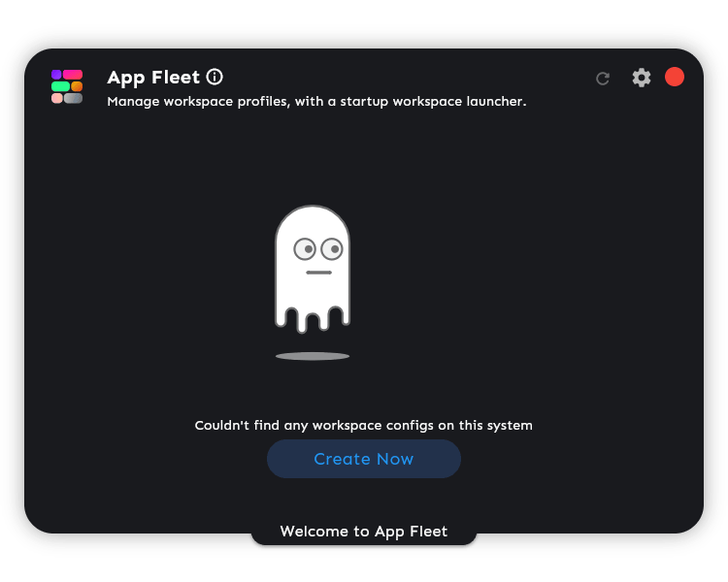Image resolution: width=728 pixels, height=582 pixels.
Task: Open settings via the gear icon
Action: point(642,78)
